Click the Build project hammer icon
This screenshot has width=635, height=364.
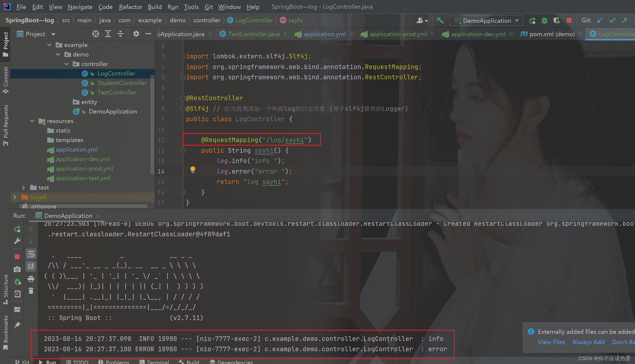point(440,20)
